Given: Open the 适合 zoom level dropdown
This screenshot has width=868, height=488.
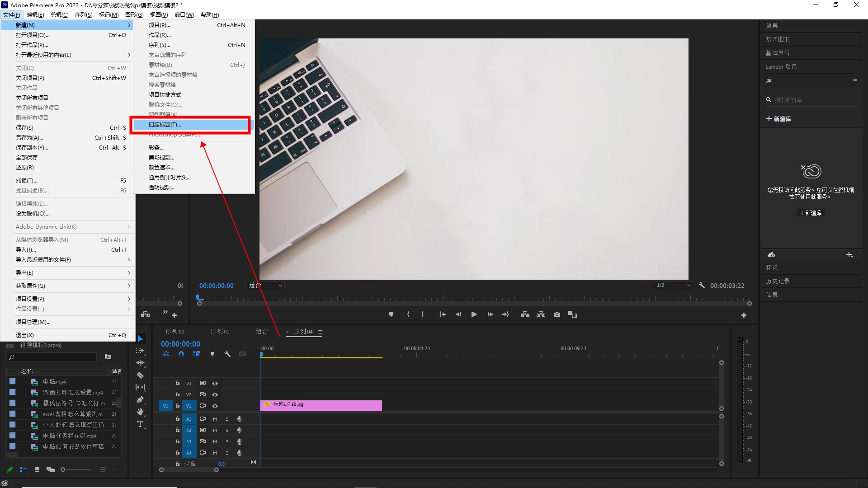Looking at the screenshot, I should [x=266, y=285].
